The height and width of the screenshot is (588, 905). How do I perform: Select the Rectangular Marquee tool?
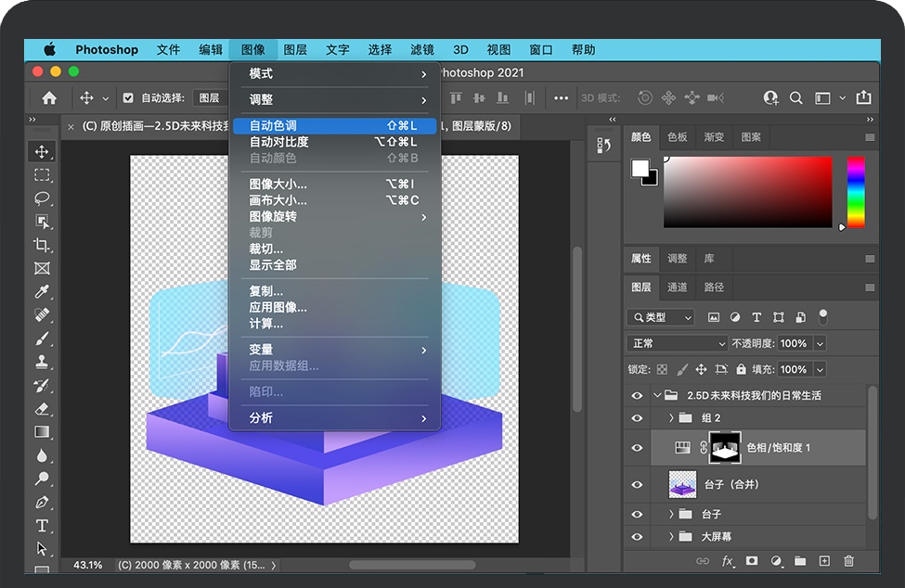point(42,174)
